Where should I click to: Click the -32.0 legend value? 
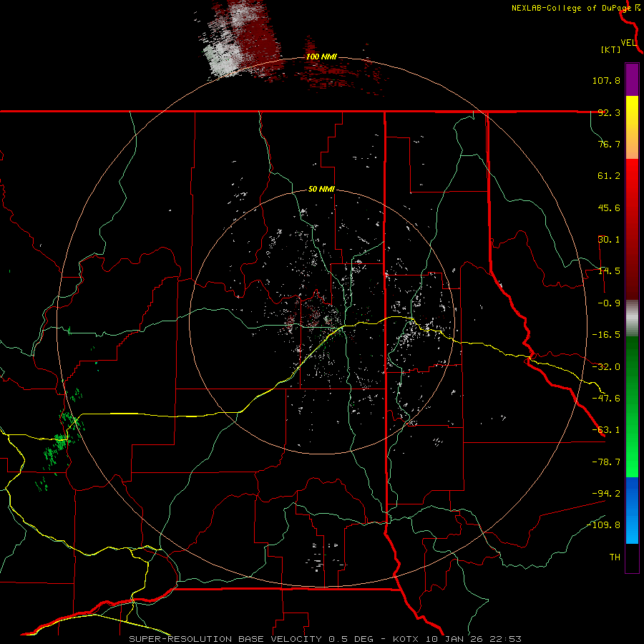click(606, 367)
